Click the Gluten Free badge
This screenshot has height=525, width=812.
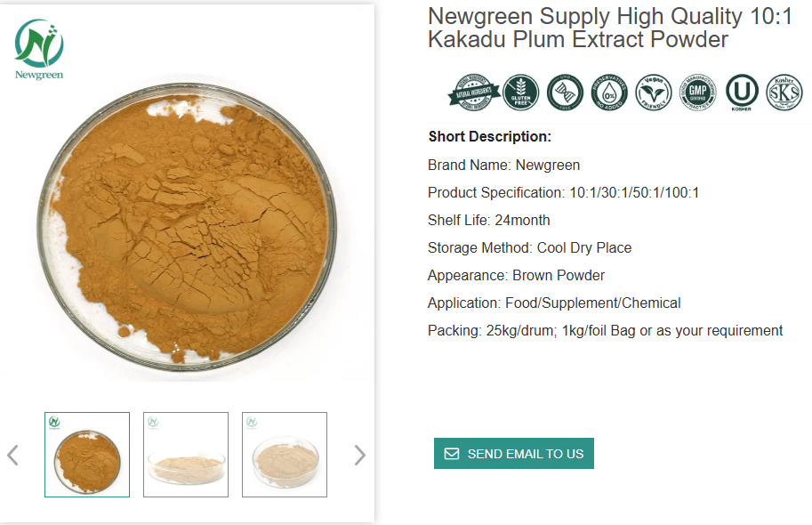520,93
